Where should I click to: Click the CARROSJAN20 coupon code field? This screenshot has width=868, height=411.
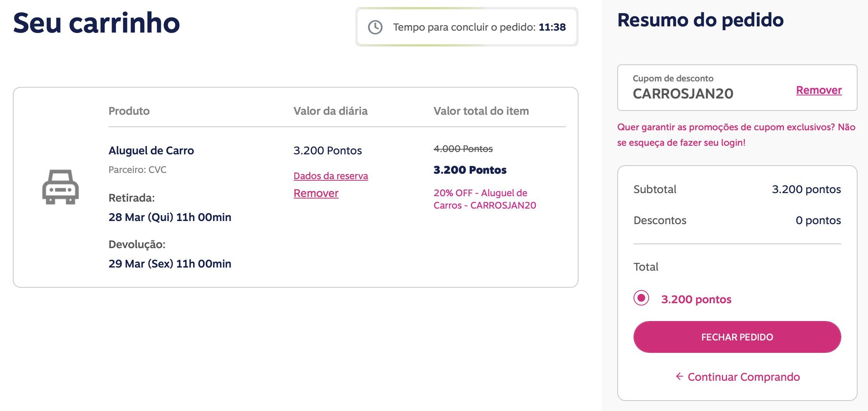(x=683, y=93)
